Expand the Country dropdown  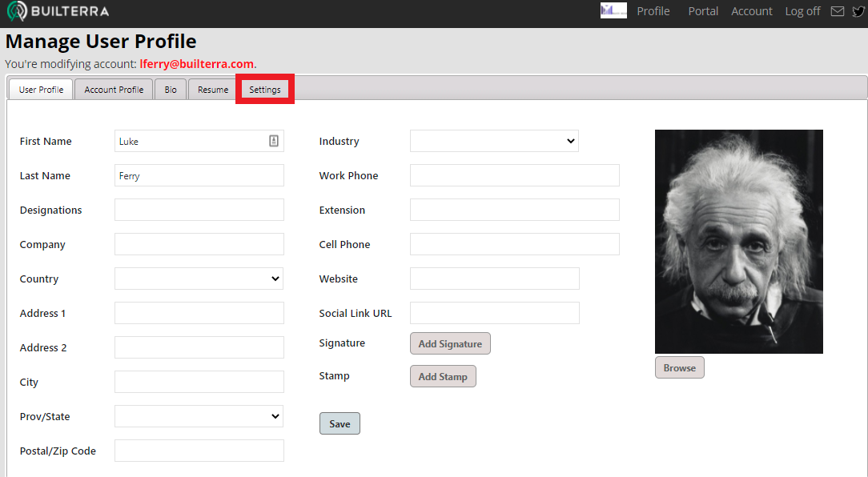tap(199, 279)
